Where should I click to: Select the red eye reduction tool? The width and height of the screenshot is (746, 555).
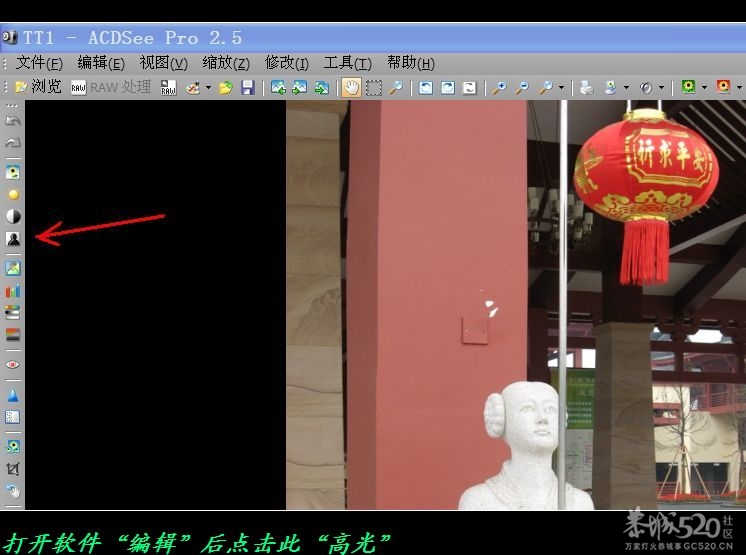(13, 364)
